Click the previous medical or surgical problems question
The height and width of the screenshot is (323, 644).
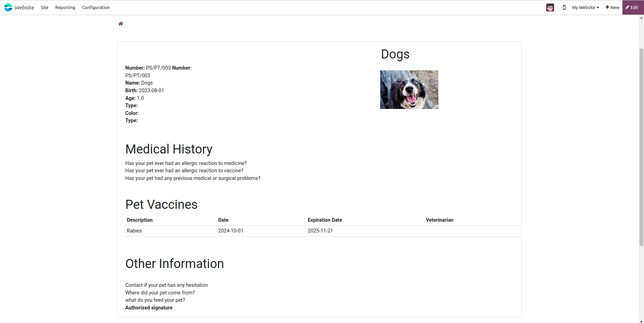pos(193,178)
